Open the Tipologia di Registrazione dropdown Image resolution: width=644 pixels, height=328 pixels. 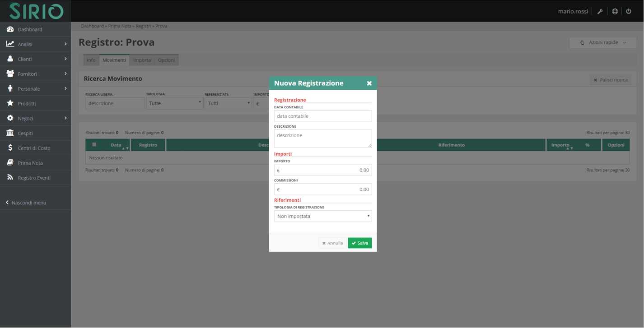pyautogui.click(x=322, y=216)
